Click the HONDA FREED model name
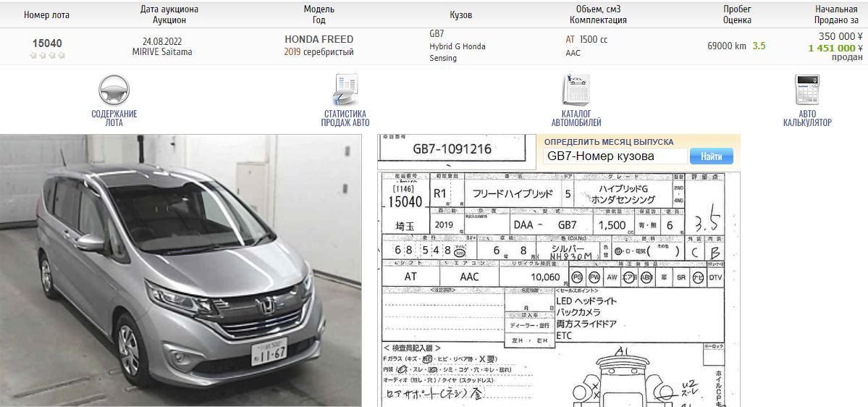The height and width of the screenshot is (407, 868). click(319, 39)
